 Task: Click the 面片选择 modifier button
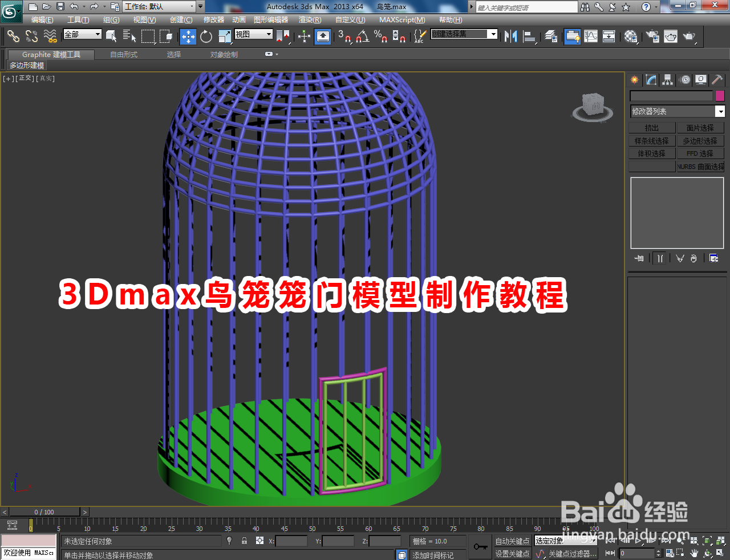[700, 128]
